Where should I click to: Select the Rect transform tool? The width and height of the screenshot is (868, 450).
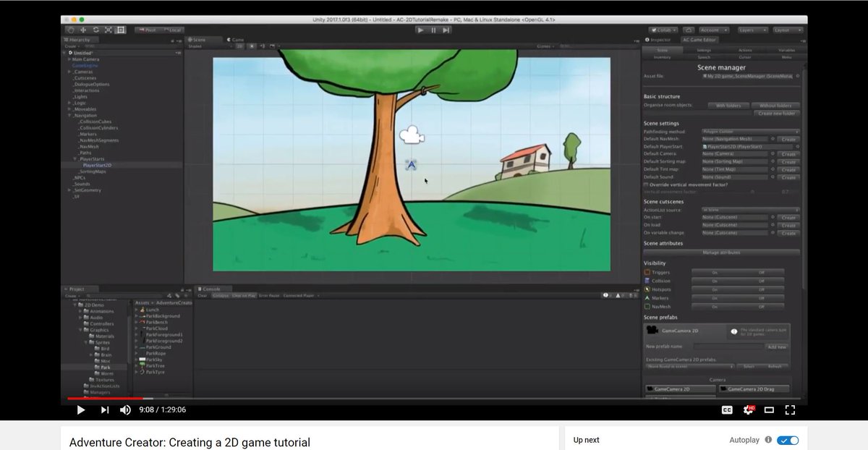121,30
